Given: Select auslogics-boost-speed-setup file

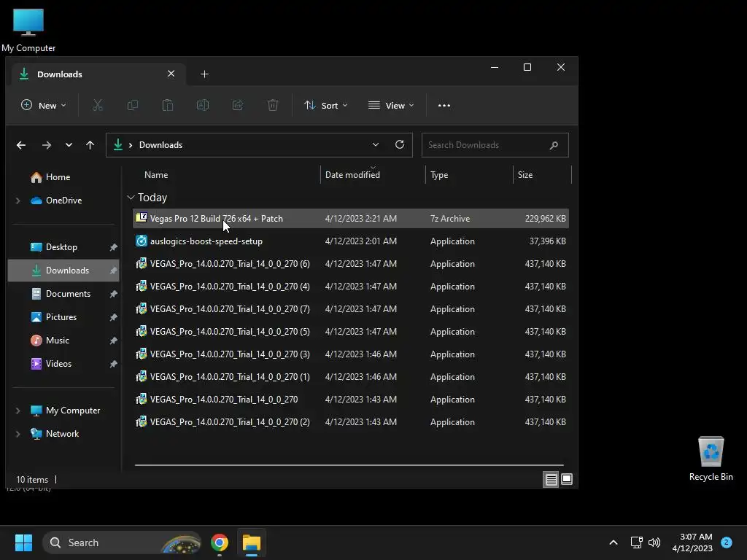Looking at the screenshot, I should click(x=351, y=241).
